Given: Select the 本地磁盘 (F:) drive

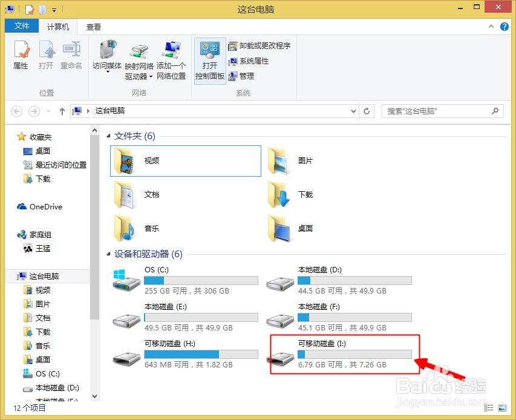Looking at the screenshot, I should tap(339, 317).
